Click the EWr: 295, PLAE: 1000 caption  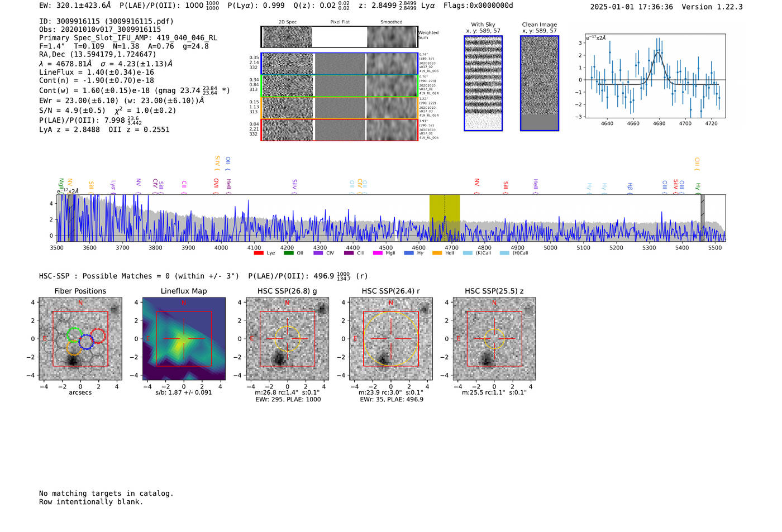[x=288, y=400]
